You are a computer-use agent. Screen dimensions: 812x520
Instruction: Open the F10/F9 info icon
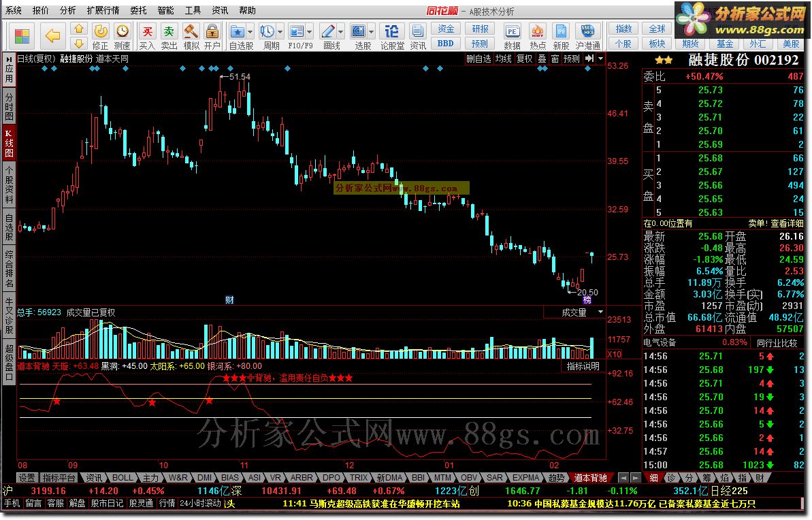(x=297, y=31)
